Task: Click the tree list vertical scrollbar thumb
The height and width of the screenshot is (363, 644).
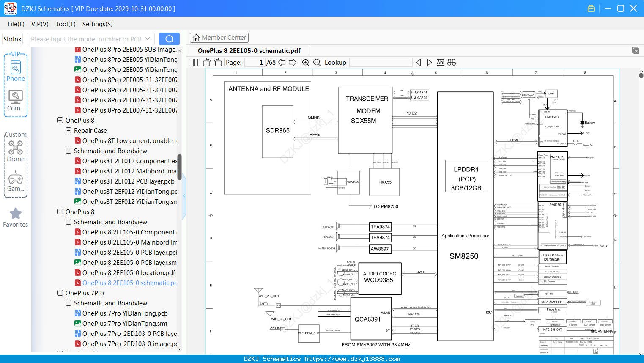Action: [x=179, y=167]
